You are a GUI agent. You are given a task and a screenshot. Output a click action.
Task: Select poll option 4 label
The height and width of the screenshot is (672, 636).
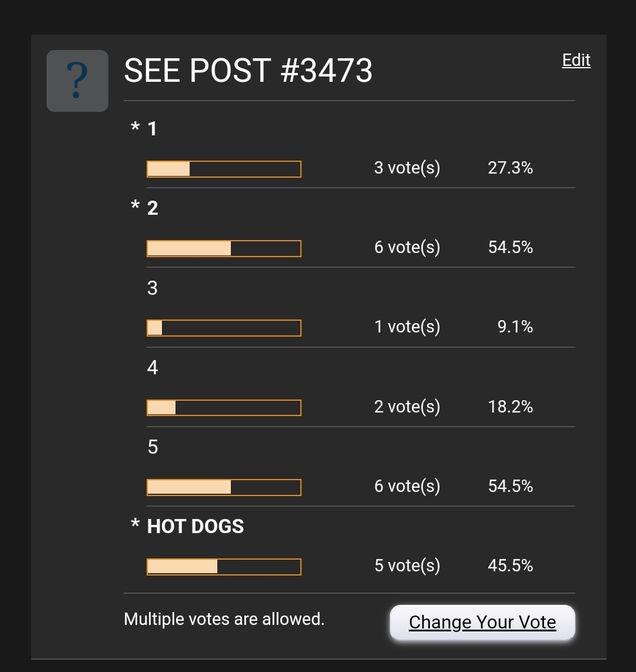153,367
